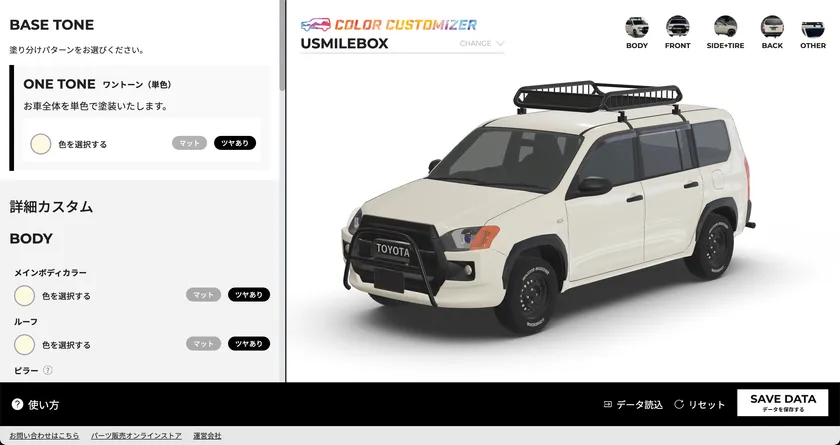Pick the ONE TONE color swatch
Viewport: 840px width, 445px height.
(41, 144)
